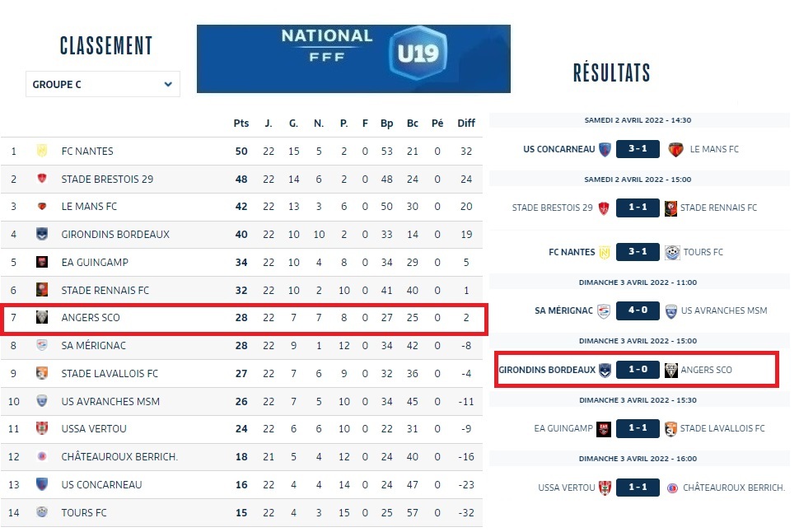Click US Concarneau crest in results
Screen dimensions: 799x532
click(605, 149)
